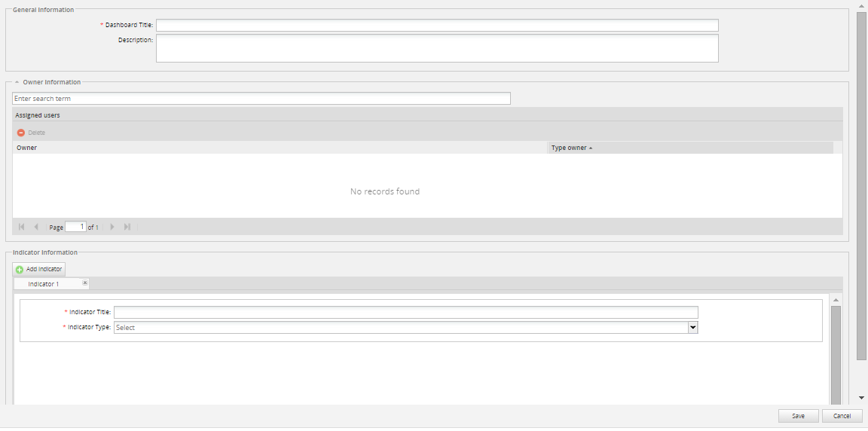Click the Add Indicator button

click(39, 269)
